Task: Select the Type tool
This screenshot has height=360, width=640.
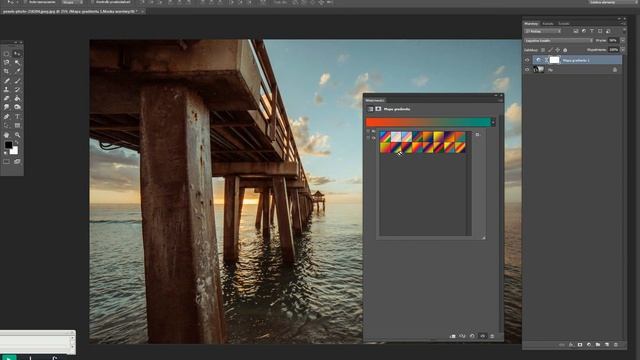Action: coord(17,117)
